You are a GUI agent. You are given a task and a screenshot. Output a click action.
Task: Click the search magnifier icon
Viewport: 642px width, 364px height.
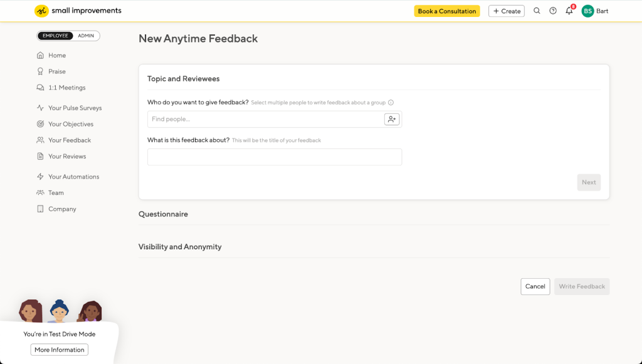coord(537,11)
